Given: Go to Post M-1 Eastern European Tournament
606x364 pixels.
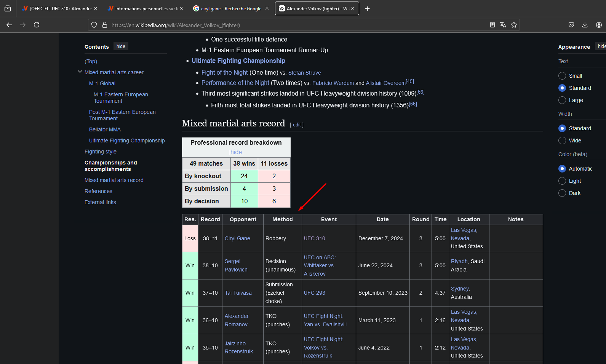Looking at the screenshot, I should pyautogui.click(x=122, y=115).
